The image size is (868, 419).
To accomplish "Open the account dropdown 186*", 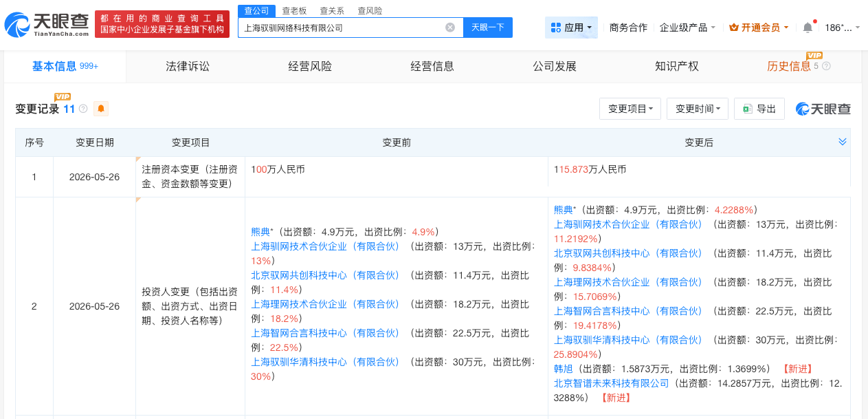I will click(843, 28).
